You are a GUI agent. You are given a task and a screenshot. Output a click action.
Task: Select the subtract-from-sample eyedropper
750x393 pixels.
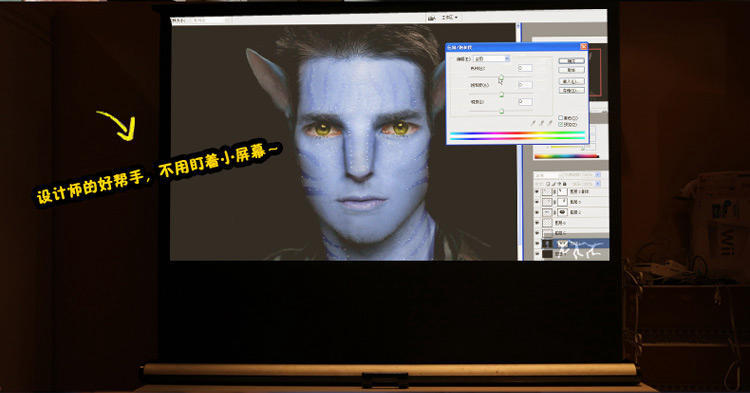550,123
